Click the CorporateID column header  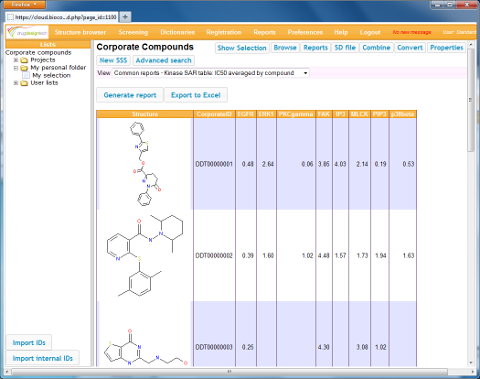[x=214, y=114]
